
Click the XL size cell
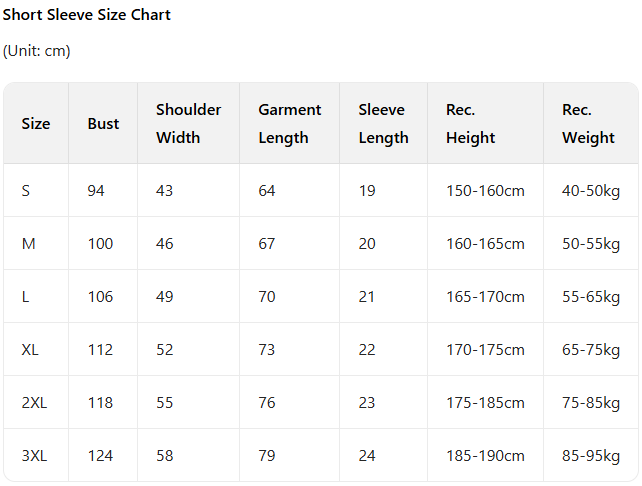pyautogui.click(x=31, y=350)
